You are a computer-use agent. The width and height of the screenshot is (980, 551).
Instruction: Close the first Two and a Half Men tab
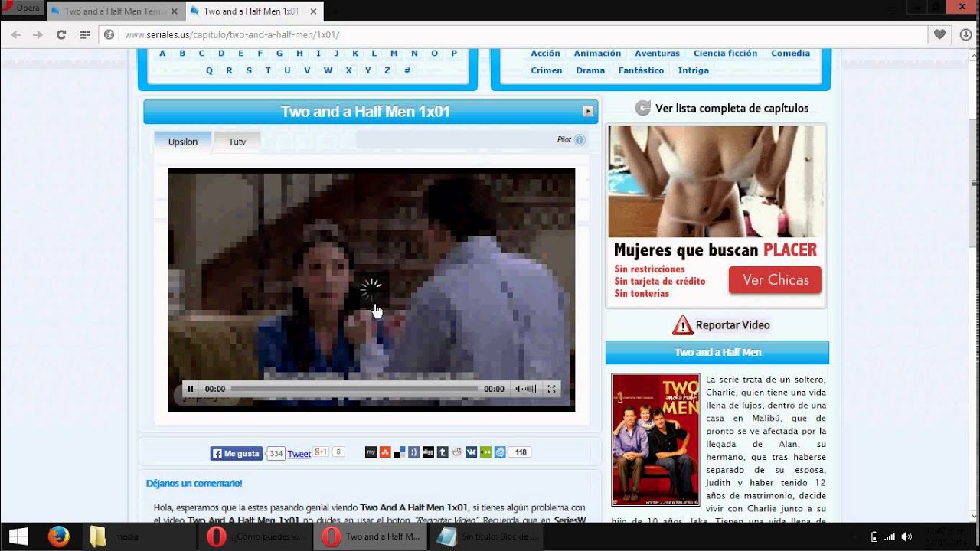(x=174, y=11)
